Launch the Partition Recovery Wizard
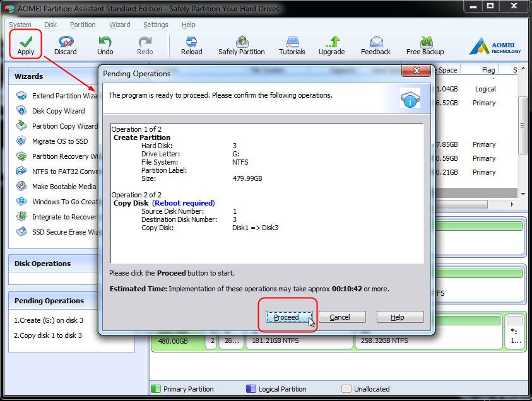The image size is (532, 401). coord(57,156)
